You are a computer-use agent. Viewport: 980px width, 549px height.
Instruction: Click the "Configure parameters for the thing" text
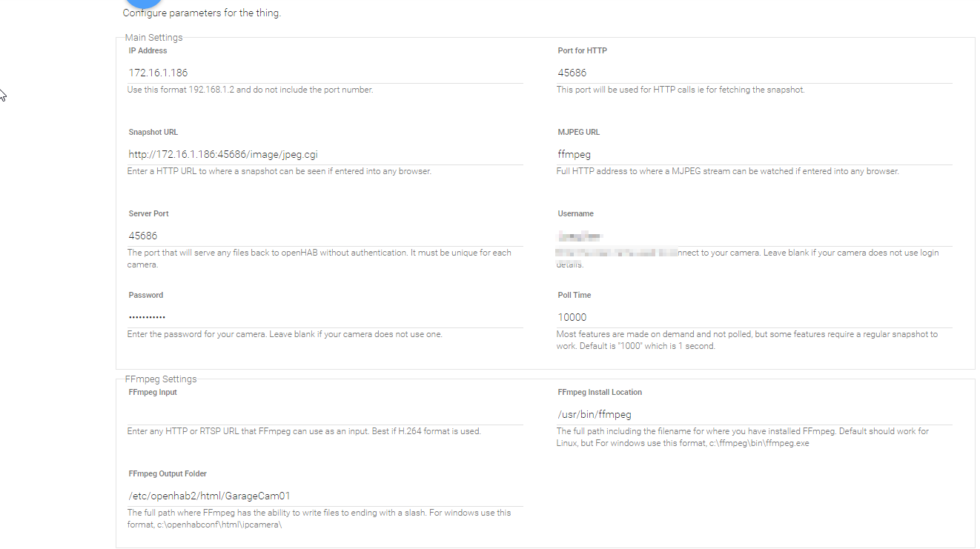pyautogui.click(x=202, y=13)
